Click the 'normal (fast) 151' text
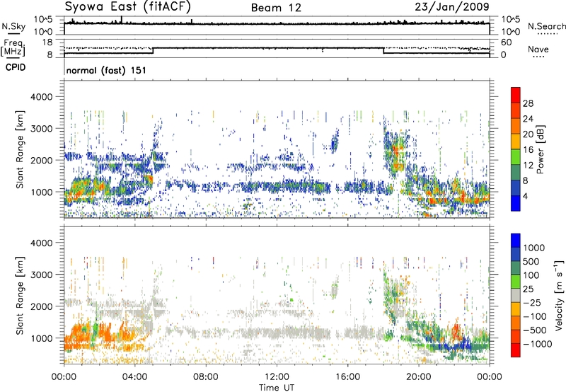This screenshot has width=566, height=392. [106, 70]
